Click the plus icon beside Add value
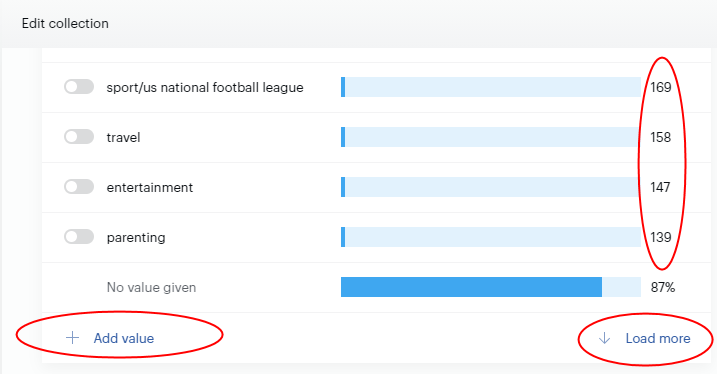 tap(73, 338)
